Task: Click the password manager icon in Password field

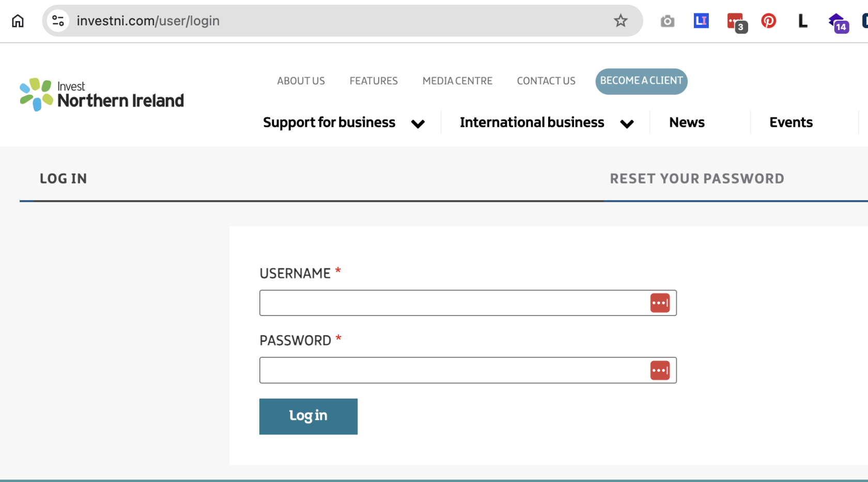Action: (660, 370)
